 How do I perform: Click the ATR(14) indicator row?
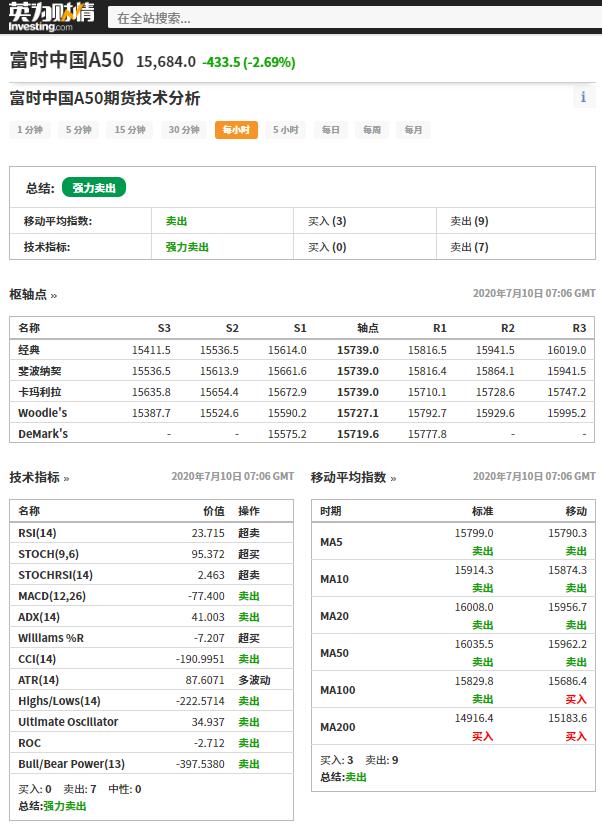[x=152, y=680]
